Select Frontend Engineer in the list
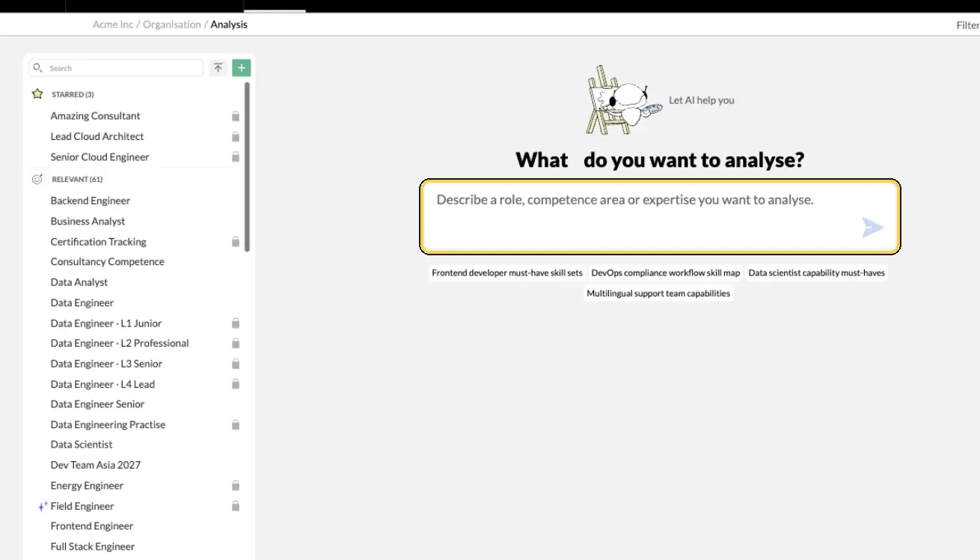980x560 pixels. pyautogui.click(x=92, y=526)
